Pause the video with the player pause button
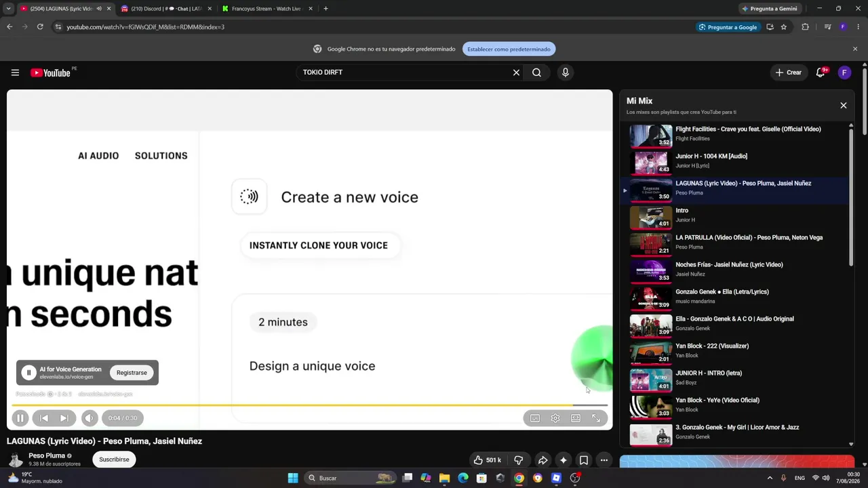This screenshot has width=868, height=488. click(20, 418)
